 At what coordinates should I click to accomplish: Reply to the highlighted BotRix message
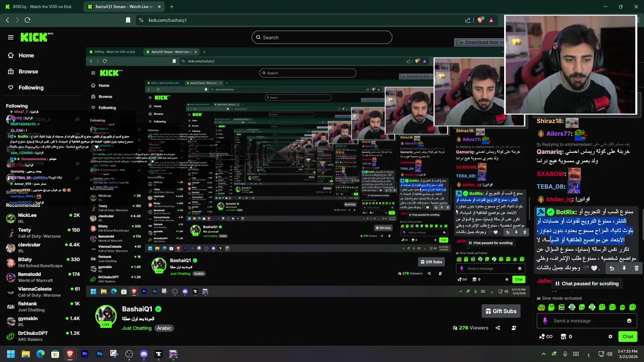click(x=612, y=268)
